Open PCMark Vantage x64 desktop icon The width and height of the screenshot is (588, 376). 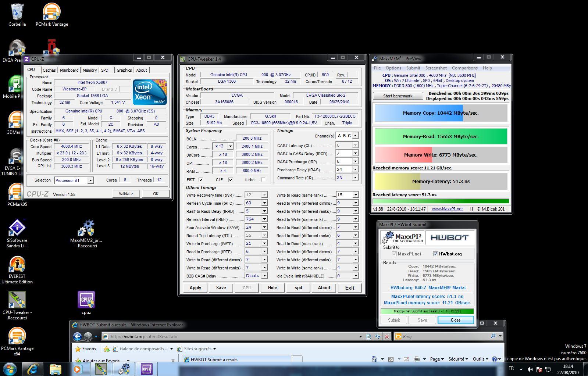(17, 341)
